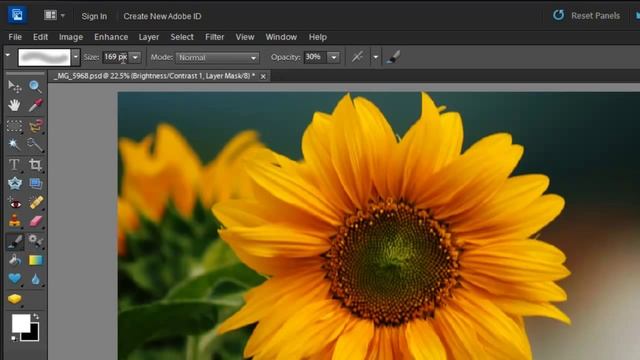Select the Brush tool in toolbox
640x360 pixels.
[15, 241]
